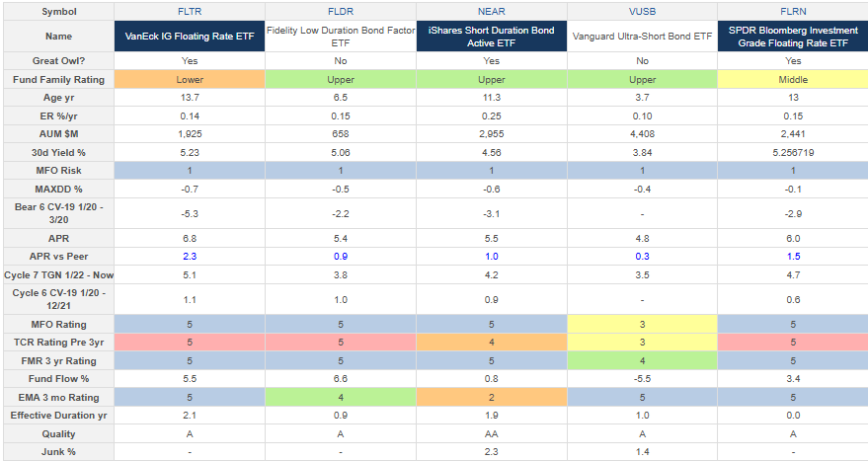Select the TCR Rating Pre 3yr row label
The height and width of the screenshot is (461, 868).
[57, 343]
